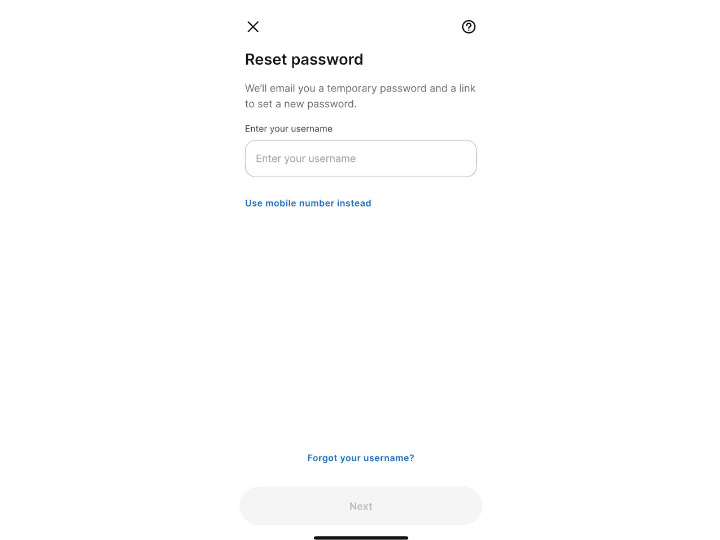The height and width of the screenshot is (540, 720).
Task: Get support with the circled question icon
Action: tap(468, 27)
